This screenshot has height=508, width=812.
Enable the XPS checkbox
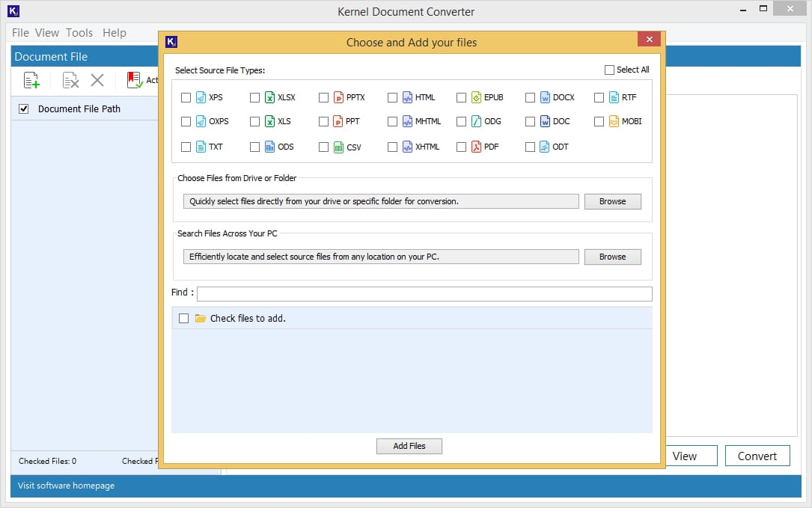(186, 97)
